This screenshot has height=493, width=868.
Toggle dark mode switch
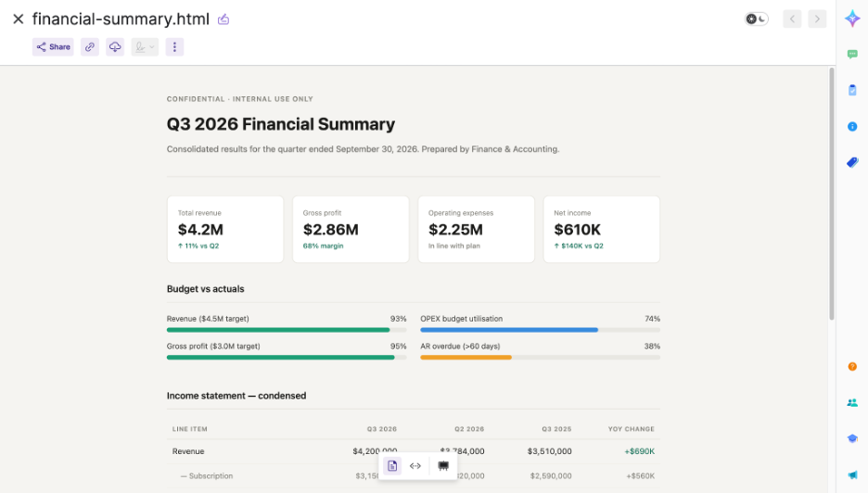[756, 19]
